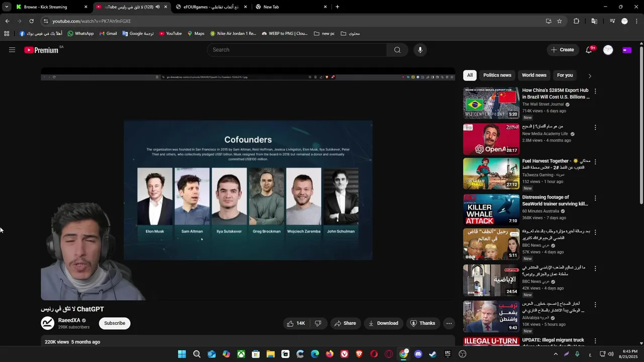Like the video with thumbs up
The height and width of the screenshot is (362, 644).
pos(296,323)
